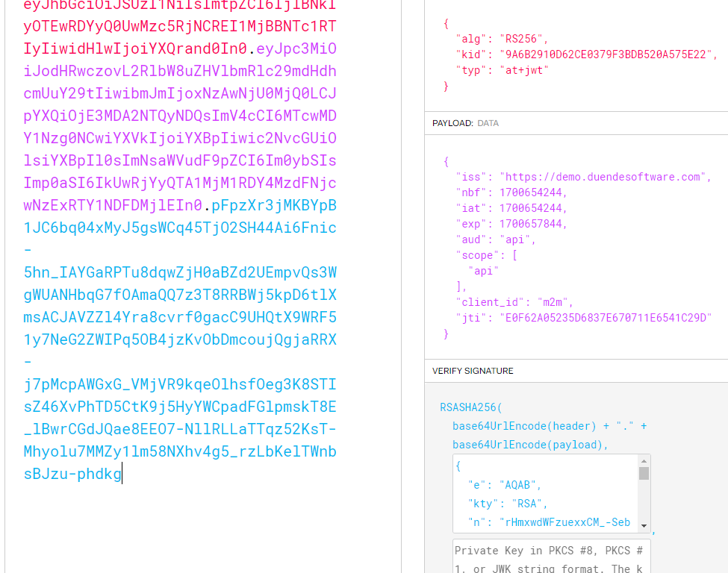Click scroll-down arrow in public key box
The image size is (728, 573).
644,525
